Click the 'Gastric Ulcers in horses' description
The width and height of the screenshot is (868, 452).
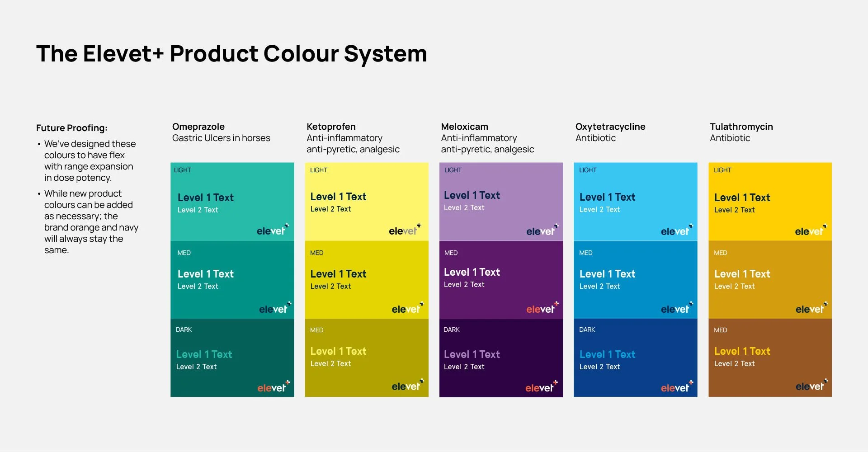(x=221, y=138)
